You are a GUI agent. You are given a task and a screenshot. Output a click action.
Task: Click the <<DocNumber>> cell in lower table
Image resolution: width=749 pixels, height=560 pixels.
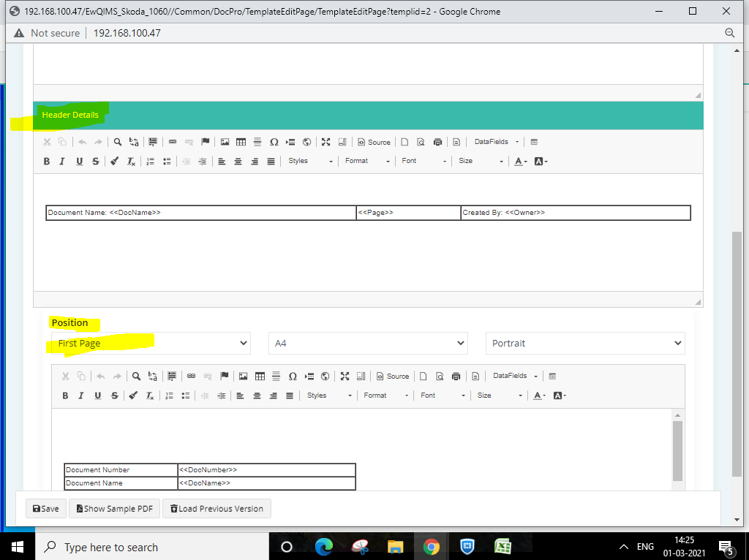(x=266, y=470)
